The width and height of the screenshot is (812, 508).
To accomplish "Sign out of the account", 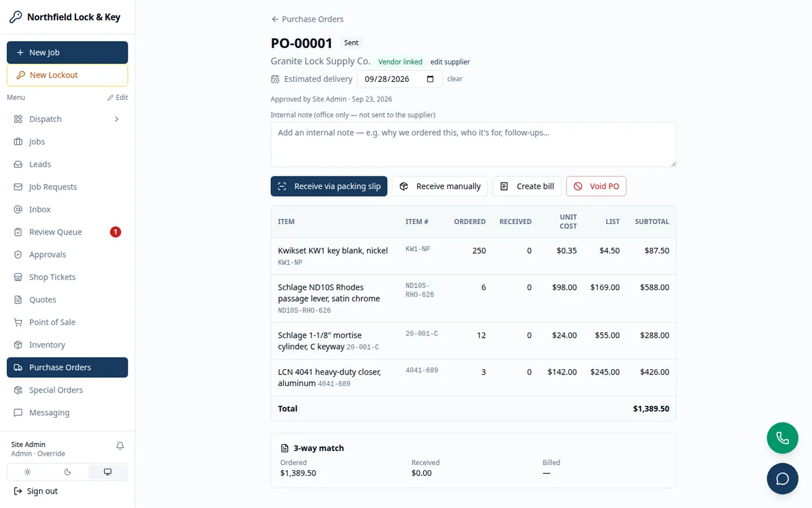I will 36,491.
